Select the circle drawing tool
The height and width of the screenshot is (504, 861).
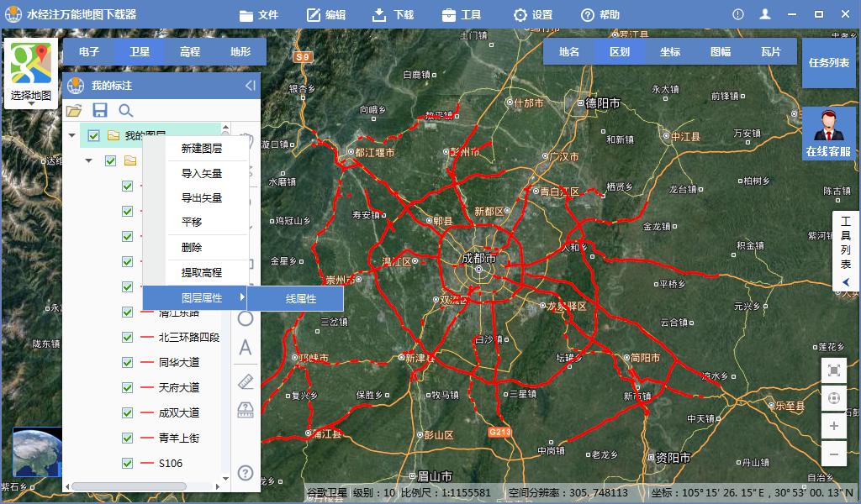(x=246, y=319)
